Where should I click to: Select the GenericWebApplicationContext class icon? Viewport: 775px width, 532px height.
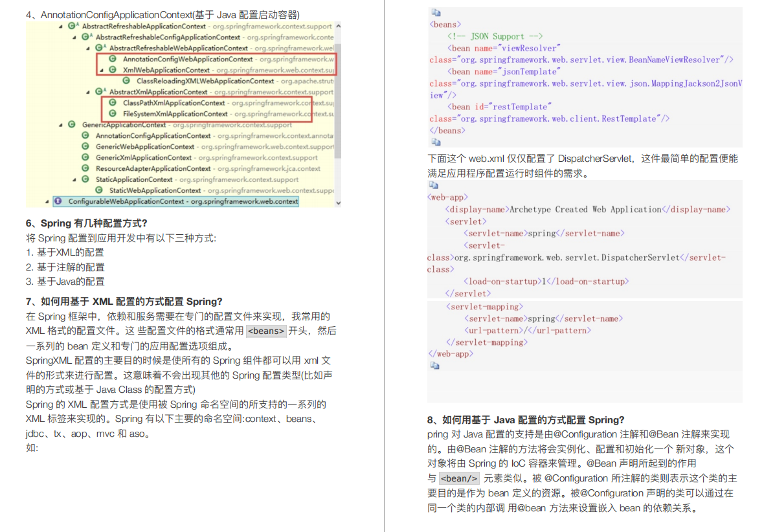85,146
